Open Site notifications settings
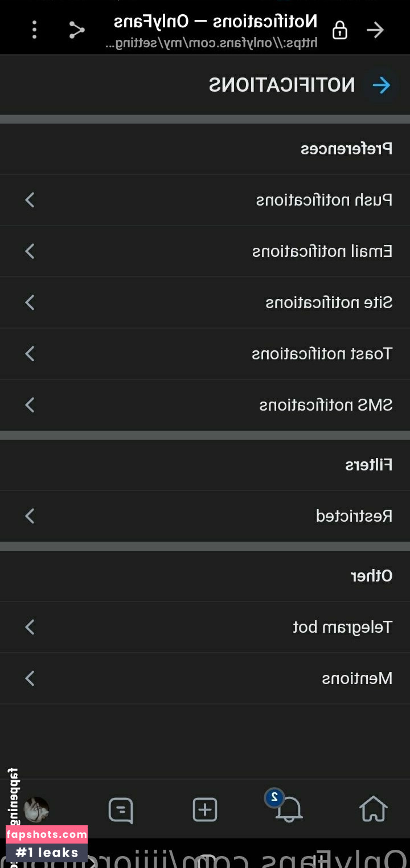Screen dimensions: 410x868 pyautogui.click(x=329, y=302)
